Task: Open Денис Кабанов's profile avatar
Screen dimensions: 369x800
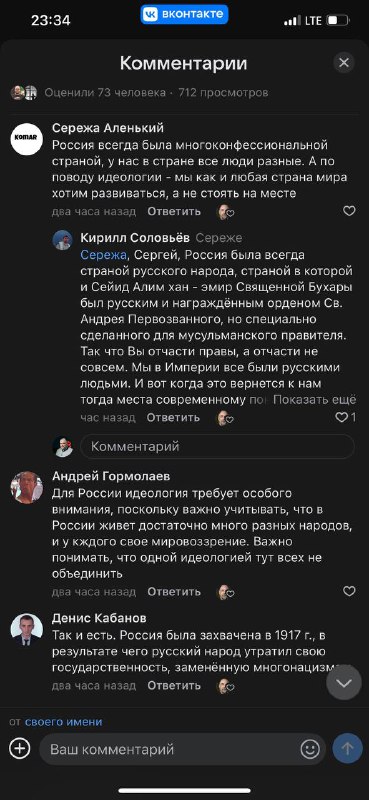Action: 27,630
